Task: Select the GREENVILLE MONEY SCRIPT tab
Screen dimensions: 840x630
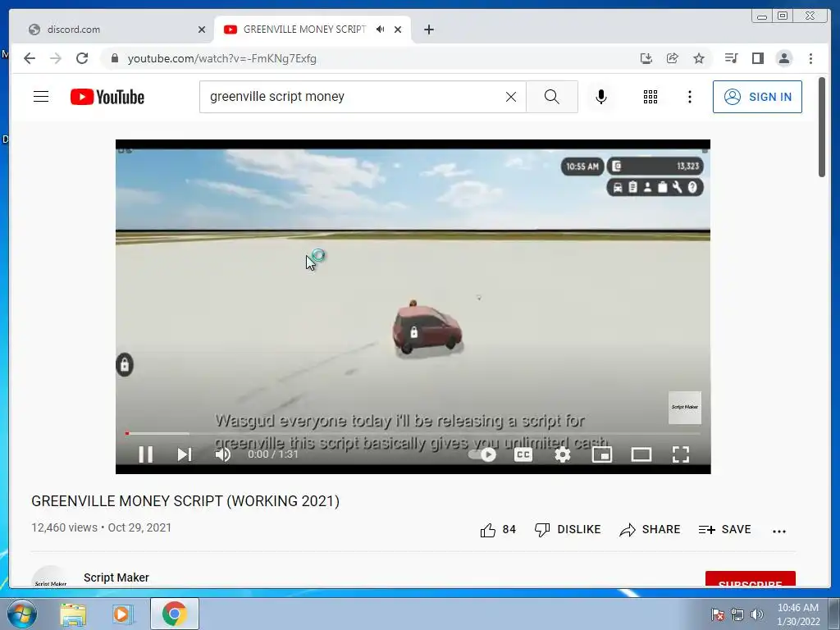Action: (304, 30)
